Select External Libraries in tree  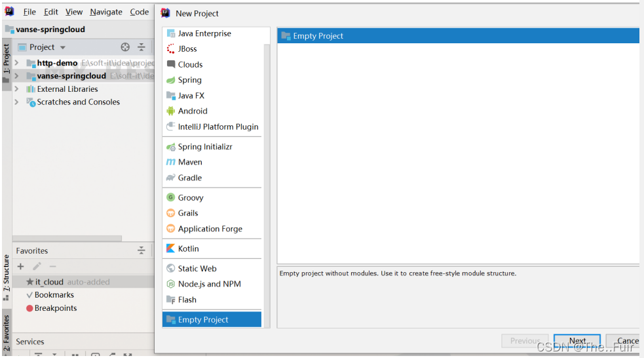coord(67,89)
